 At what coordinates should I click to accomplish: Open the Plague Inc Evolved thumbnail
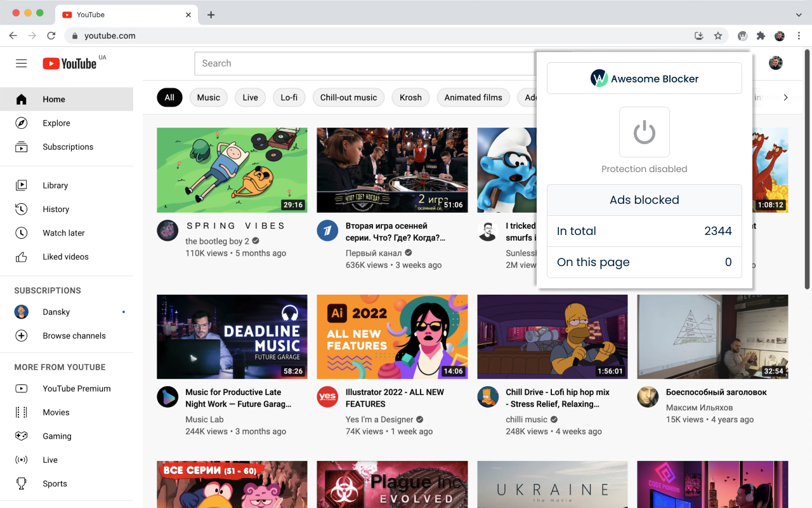point(392,485)
